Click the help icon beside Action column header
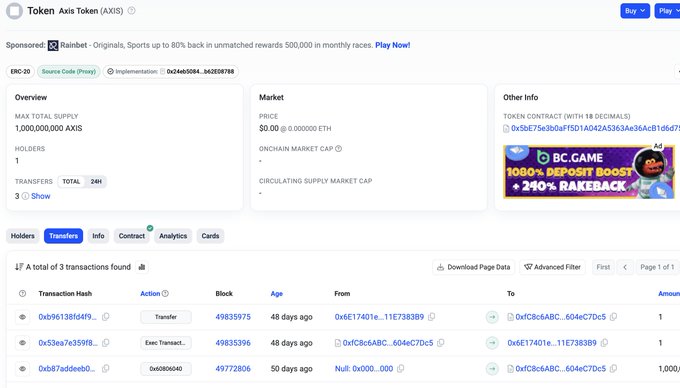Screen dimensions: 680x388 pos(165,293)
